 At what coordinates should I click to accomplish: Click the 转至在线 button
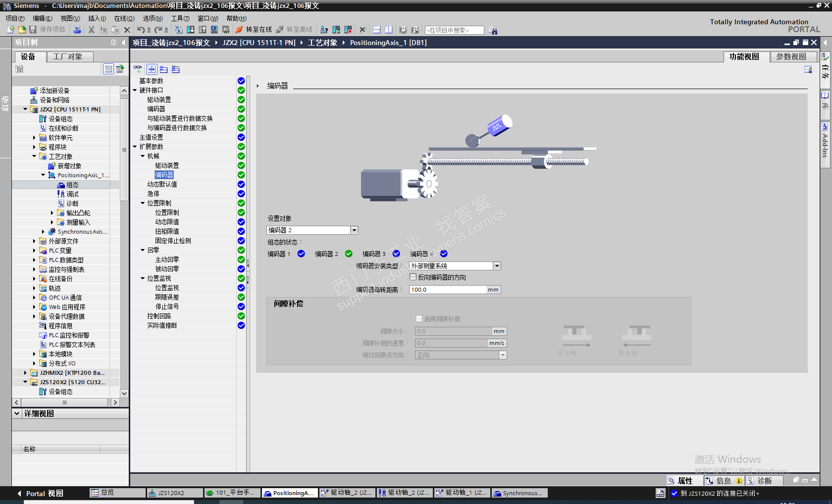(x=254, y=30)
